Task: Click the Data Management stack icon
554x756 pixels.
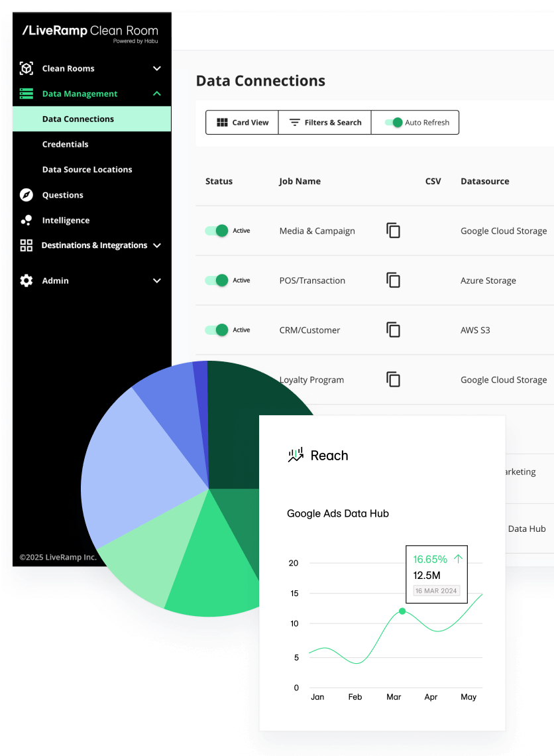Action: point(27,94)
